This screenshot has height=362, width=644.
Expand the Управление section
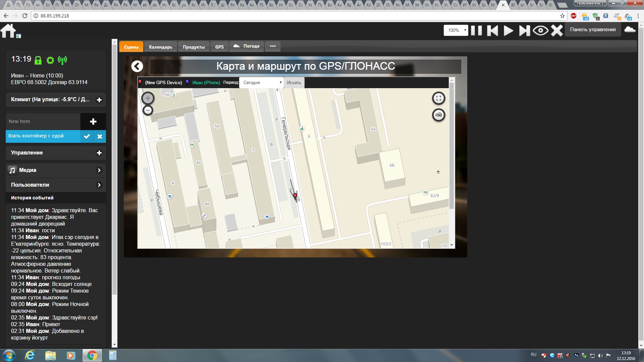point(99,153)
